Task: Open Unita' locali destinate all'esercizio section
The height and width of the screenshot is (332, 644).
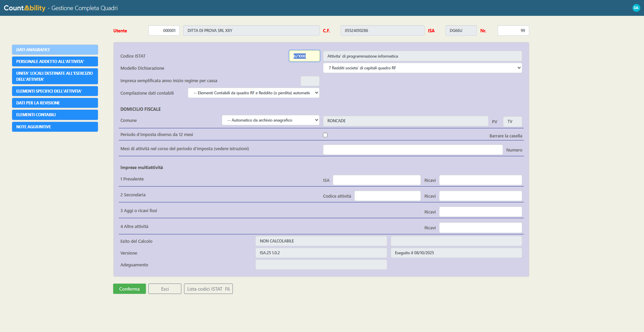Action: pos(55,76)
